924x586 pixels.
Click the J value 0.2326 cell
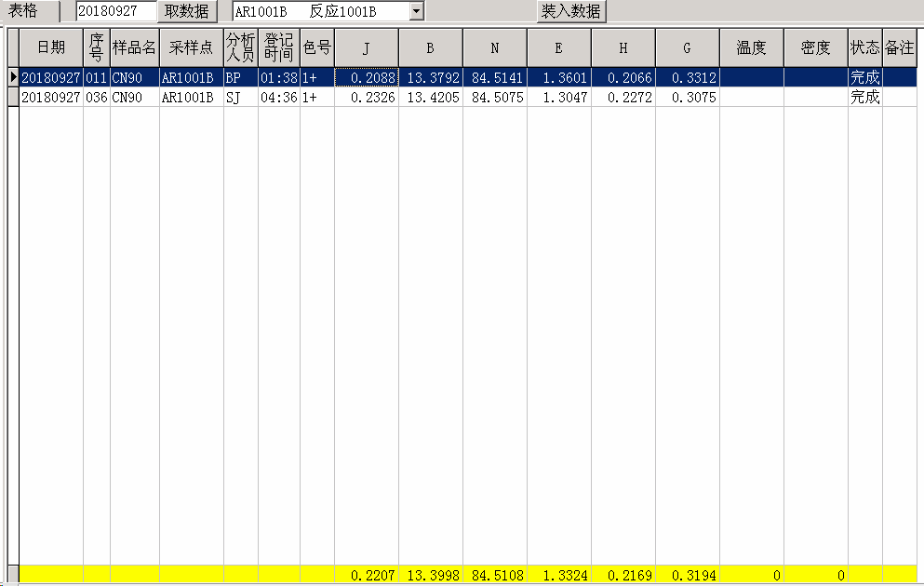366,97
